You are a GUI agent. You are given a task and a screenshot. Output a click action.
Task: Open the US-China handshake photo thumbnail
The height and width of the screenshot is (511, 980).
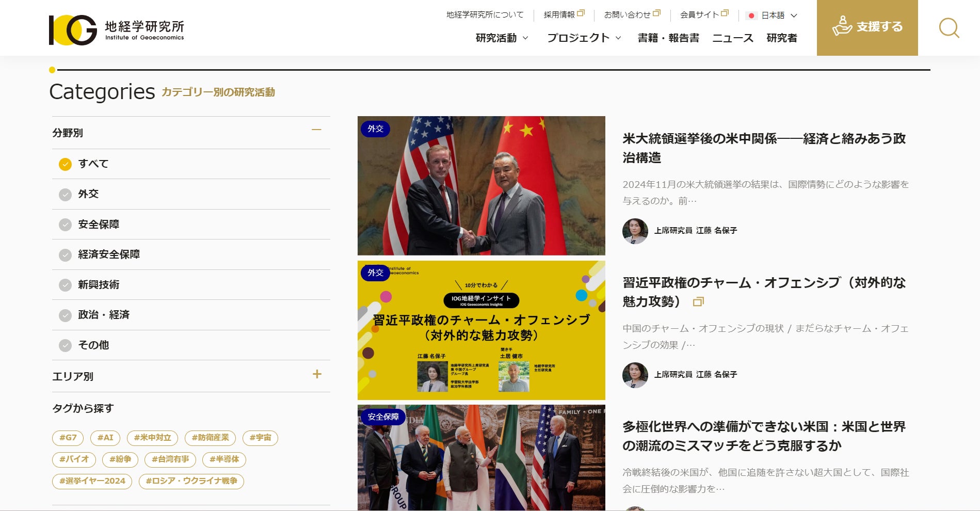(x=481, y=186)
